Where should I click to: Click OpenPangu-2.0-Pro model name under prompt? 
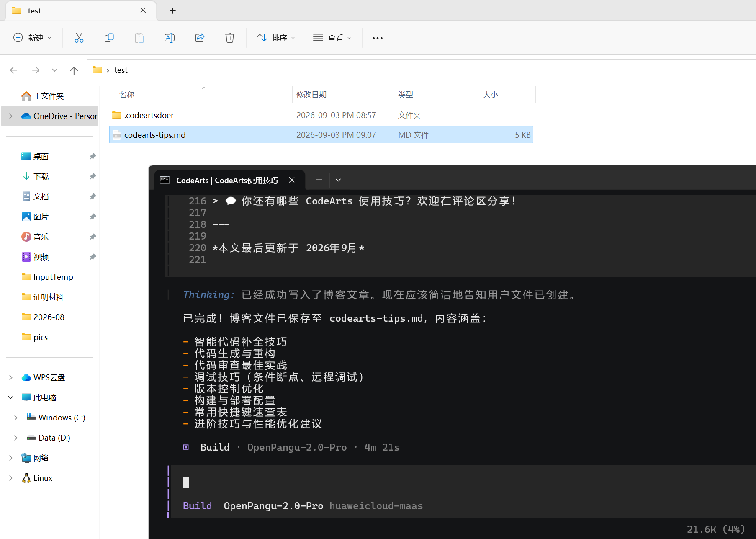pos(273,506)
